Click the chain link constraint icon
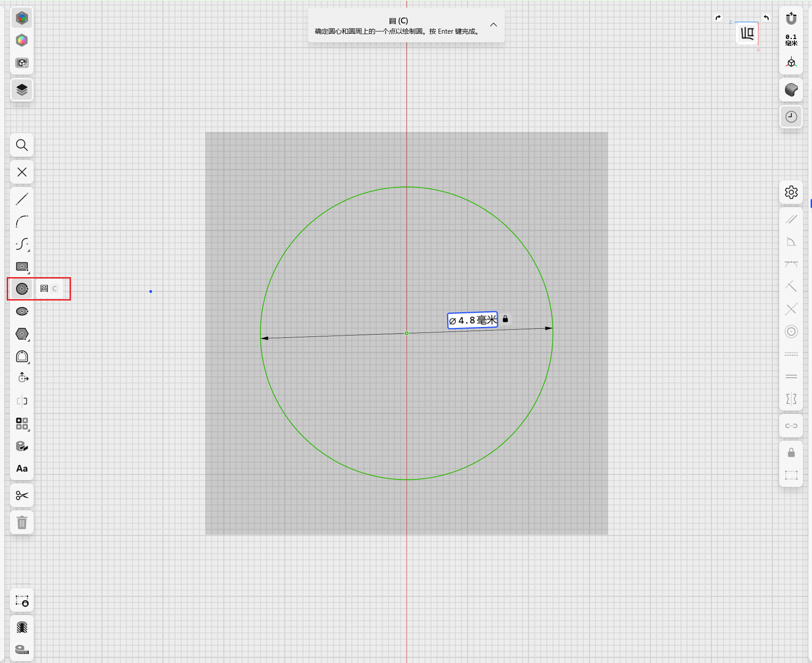 pos(791,426)
